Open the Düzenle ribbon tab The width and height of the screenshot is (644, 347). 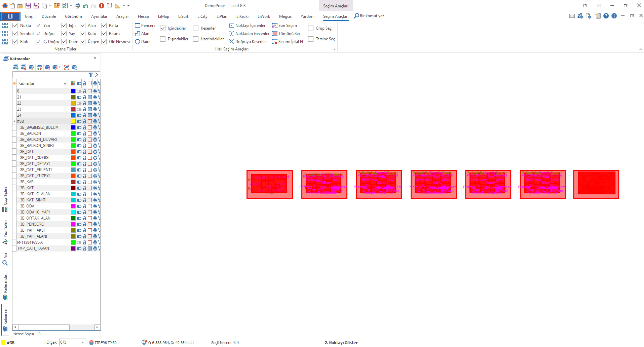(x=49, y=16)
